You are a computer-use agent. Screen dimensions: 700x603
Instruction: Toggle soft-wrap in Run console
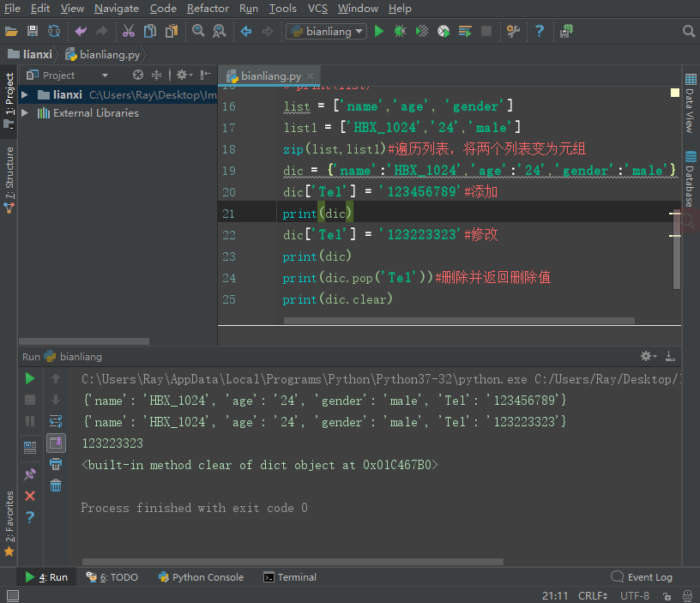tap(56, 421)
